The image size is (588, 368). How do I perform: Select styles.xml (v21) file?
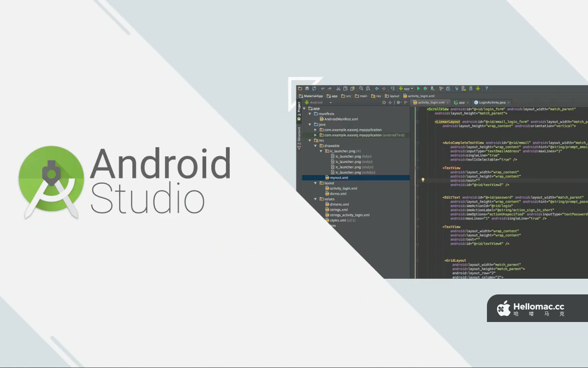click(340, 220)
